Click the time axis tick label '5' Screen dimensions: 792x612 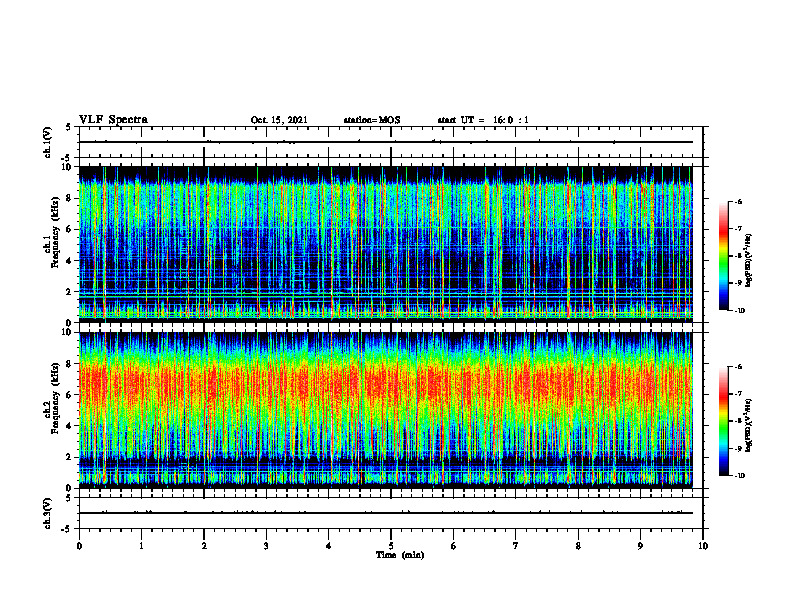391,545
